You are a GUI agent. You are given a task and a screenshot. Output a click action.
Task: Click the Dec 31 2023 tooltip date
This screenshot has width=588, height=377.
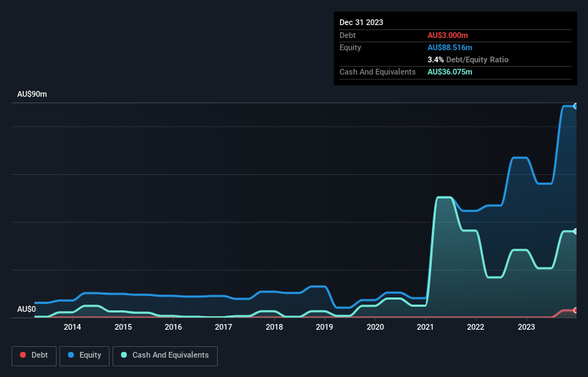[x=361, y=22]
